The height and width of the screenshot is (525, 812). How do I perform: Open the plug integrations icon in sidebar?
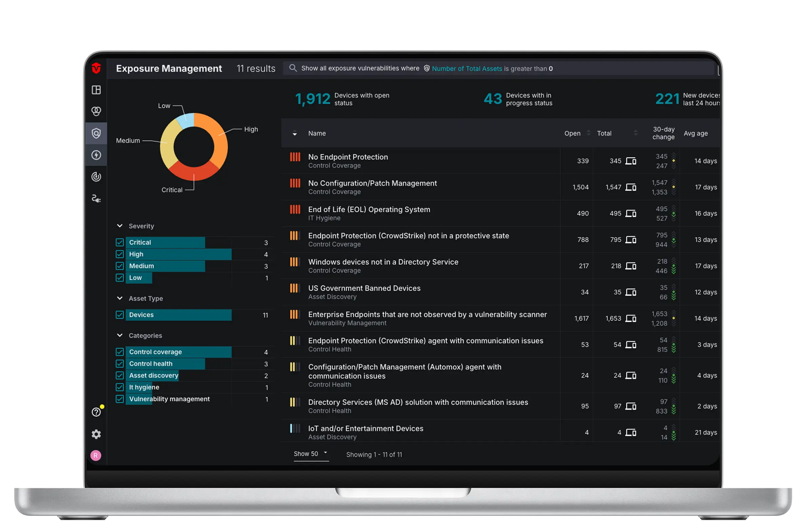click(96, 198)
